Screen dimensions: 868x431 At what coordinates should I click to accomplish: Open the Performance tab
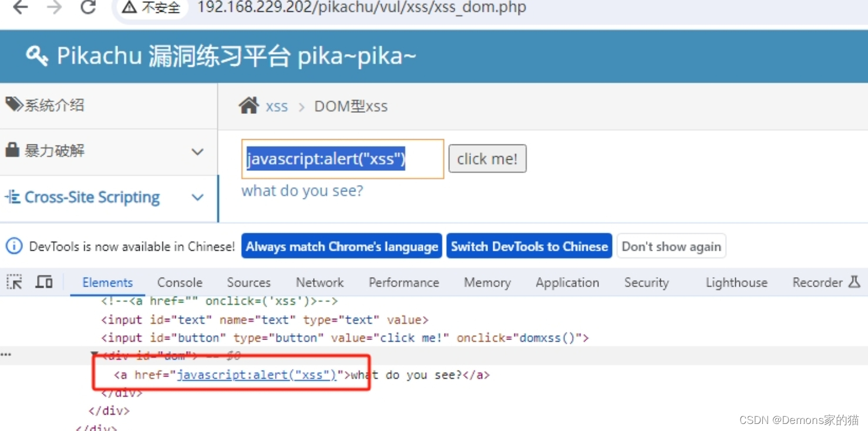point(404,282)
